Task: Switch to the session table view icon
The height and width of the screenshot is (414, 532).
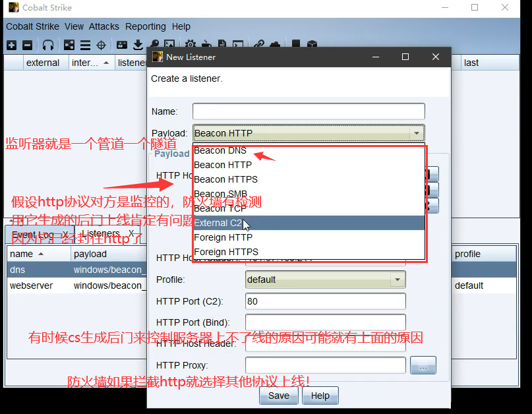Action: [85, 45]
